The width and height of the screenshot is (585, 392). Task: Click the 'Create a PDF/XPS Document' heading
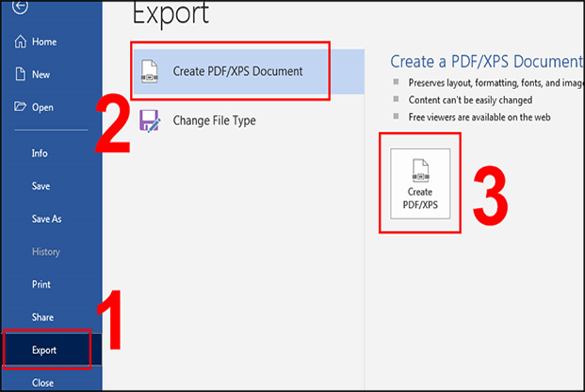(x=485, y=62)
